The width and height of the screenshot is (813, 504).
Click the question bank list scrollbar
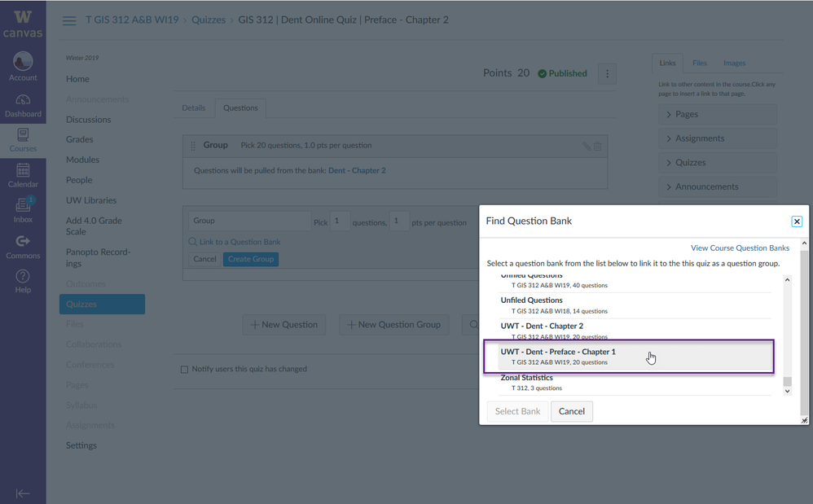(787, 334)
